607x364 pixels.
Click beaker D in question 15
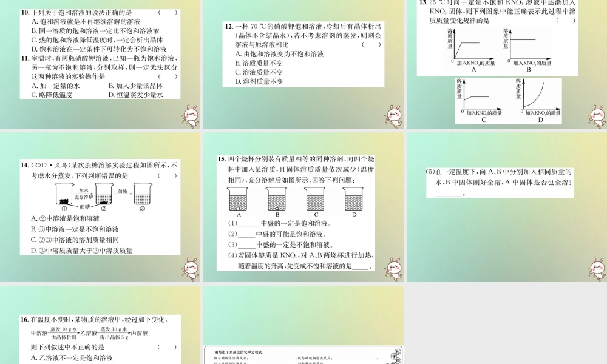pyautogui.click(x=353, y=199)
